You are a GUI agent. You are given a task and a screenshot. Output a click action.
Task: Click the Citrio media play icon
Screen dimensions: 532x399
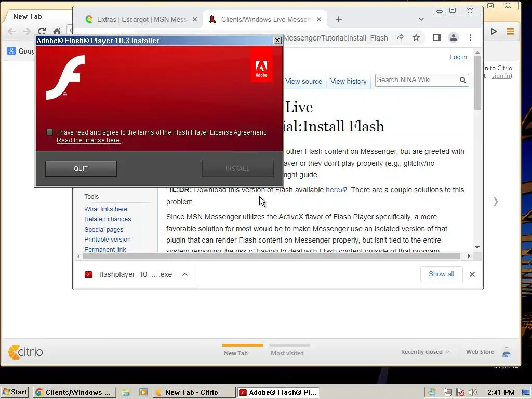[494, 32]
